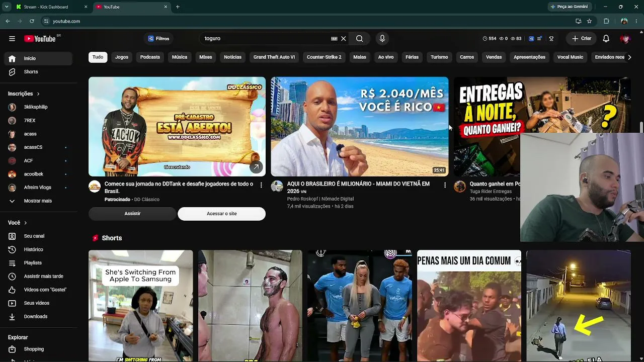644x362 pixels.
Task: Install app icon in the address bar
Action: 579,21
